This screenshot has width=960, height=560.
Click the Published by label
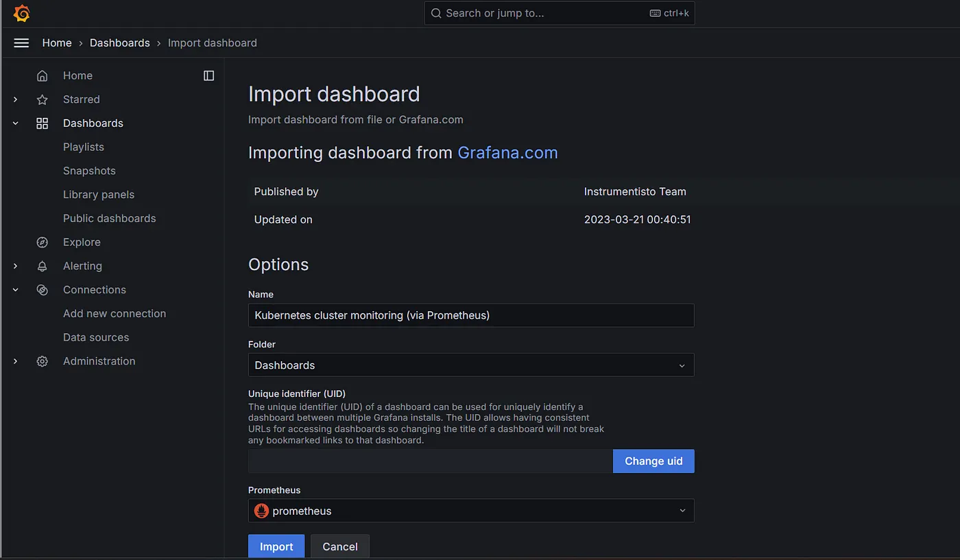coord(287,192)
